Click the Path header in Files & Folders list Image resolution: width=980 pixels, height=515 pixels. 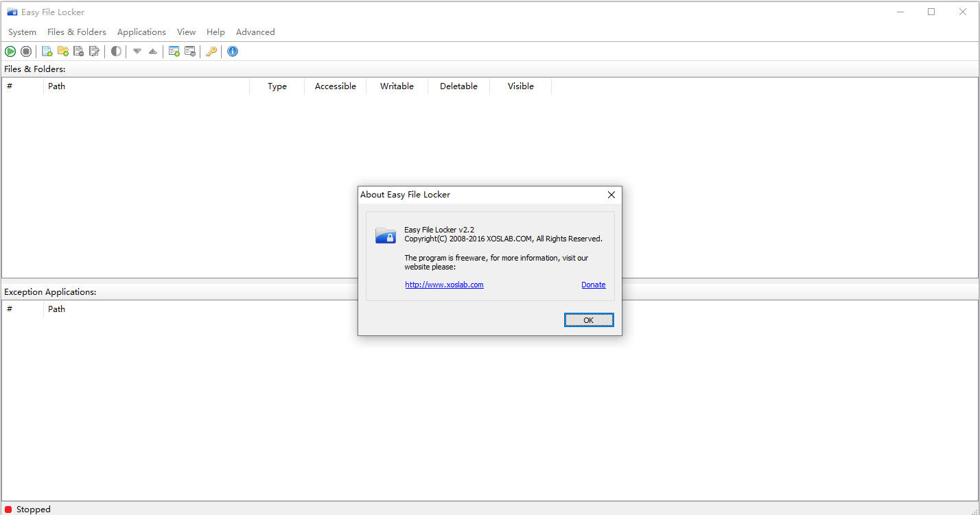click(x=147, y=86)
